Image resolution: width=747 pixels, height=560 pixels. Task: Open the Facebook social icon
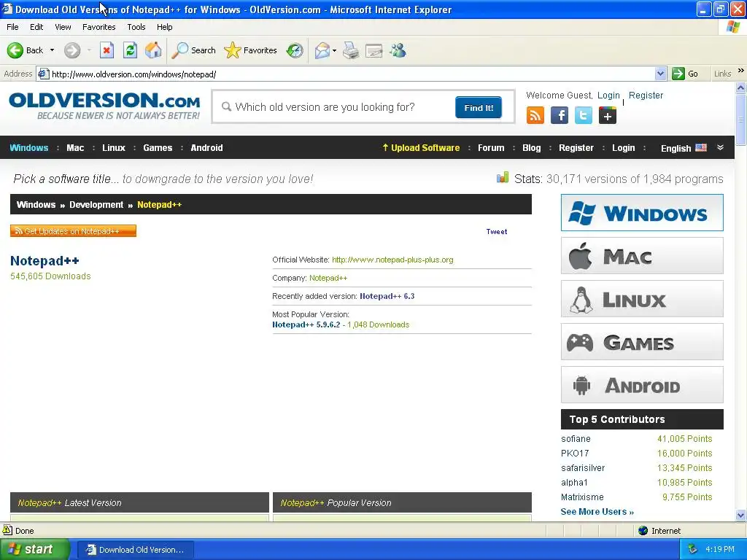[560, 116]
